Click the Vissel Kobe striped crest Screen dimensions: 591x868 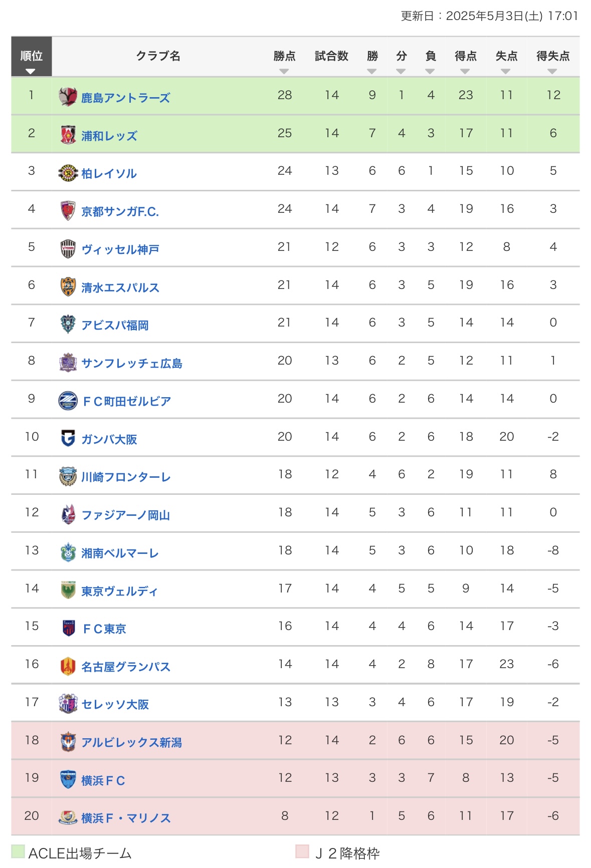[68, 249]
